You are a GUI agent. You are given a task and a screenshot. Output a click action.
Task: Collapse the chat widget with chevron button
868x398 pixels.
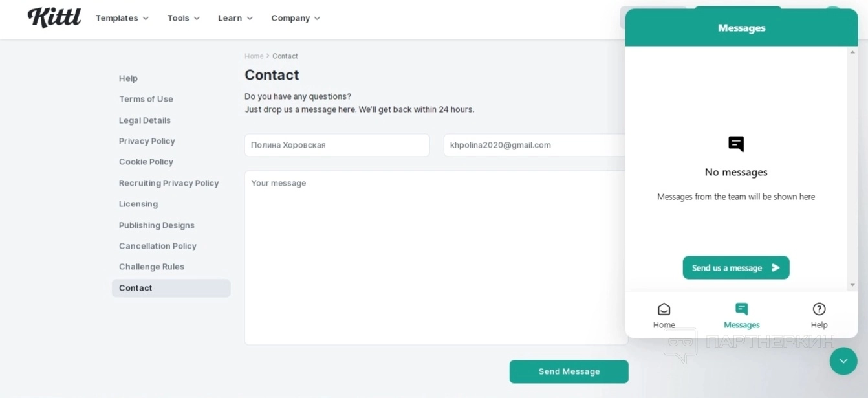(843, 361)
